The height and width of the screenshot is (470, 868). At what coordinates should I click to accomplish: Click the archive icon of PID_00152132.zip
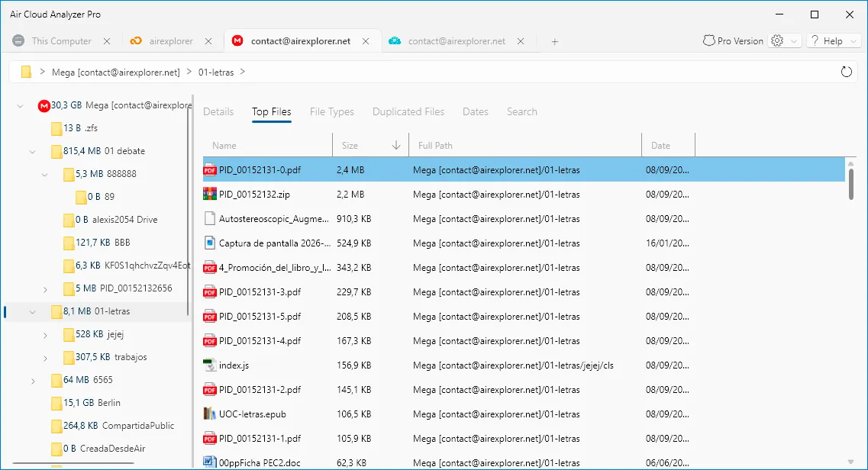[x=209, y=194]
